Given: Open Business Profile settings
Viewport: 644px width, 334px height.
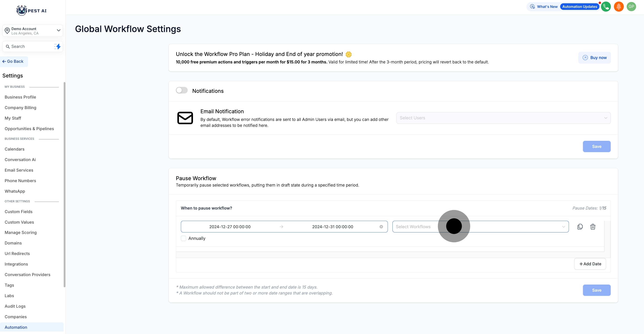Looking at the screenshot, I should point(20,97).
